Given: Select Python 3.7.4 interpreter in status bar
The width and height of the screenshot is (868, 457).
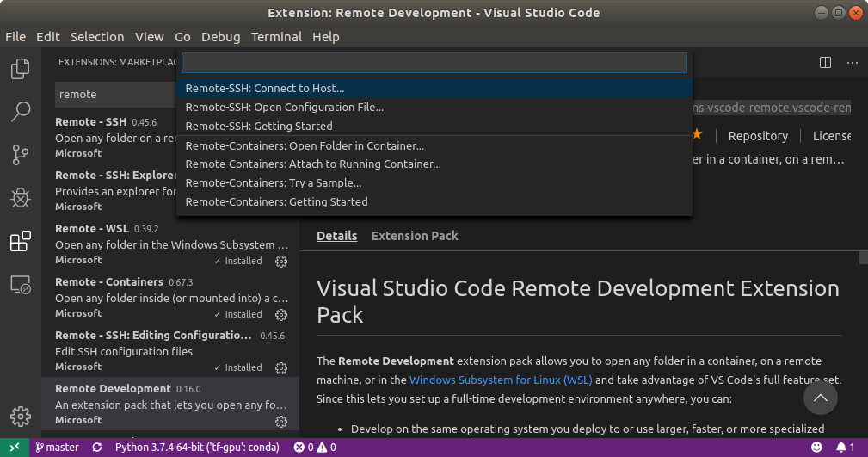Looking at the screenshot, I should coord(197,447).
